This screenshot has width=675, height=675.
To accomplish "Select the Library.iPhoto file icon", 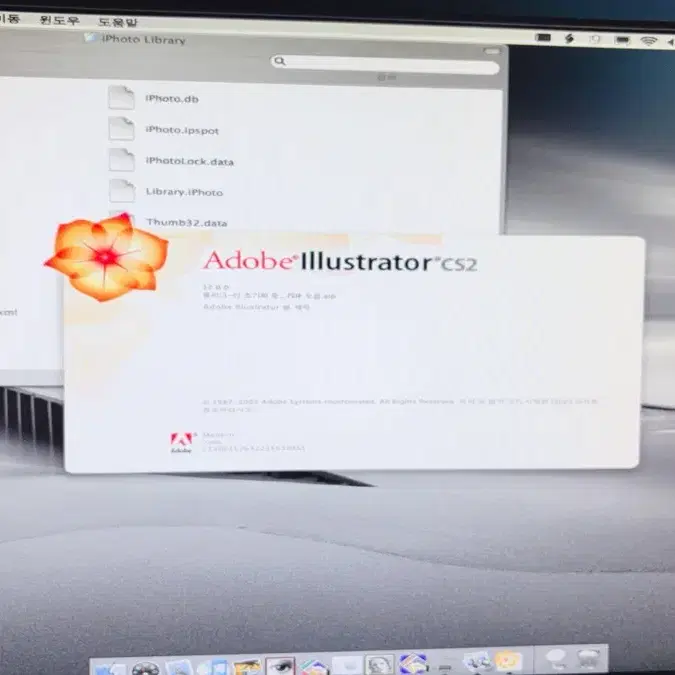I will click(121, 191).
